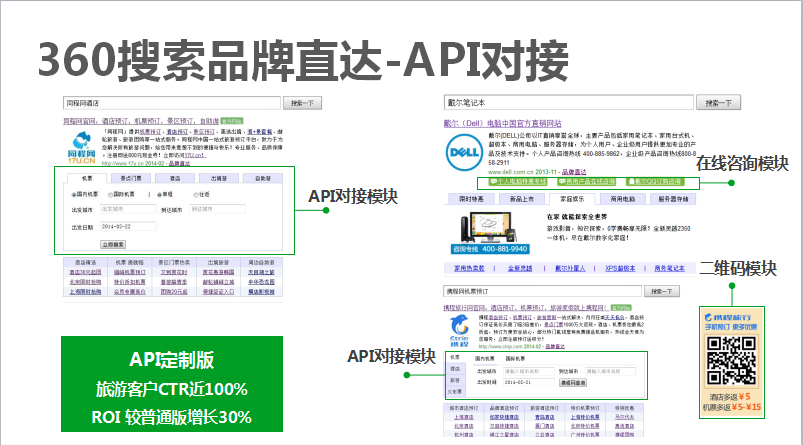
Task: Select 火车票 side tab in Ctrip module
Action: 455,392
